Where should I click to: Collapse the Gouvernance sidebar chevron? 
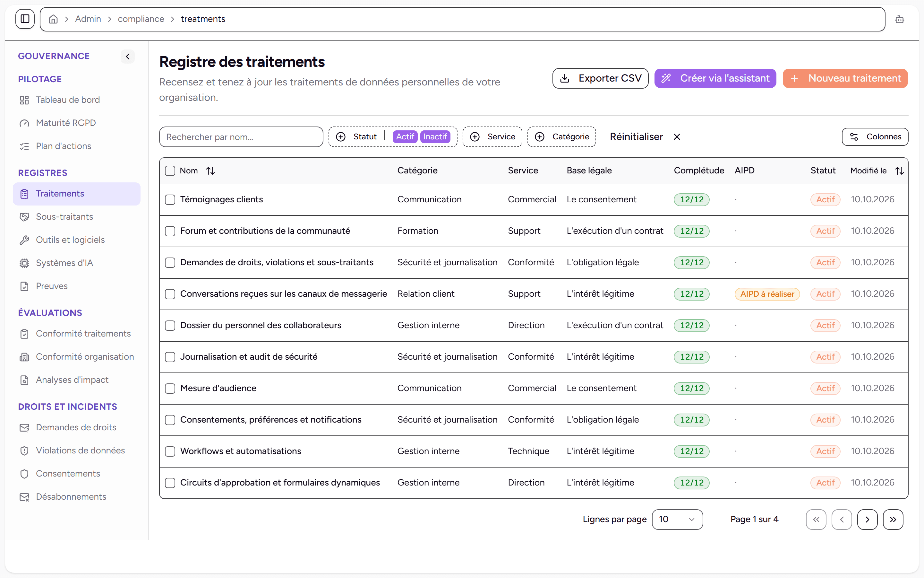pyautogui.click(x=127, y=57)
